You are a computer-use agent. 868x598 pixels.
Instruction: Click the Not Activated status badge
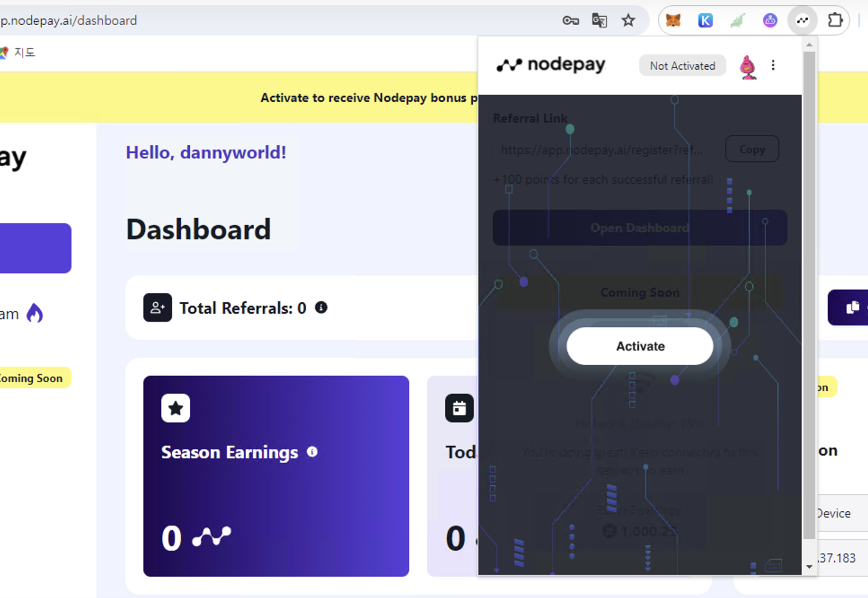click(682, 66)
